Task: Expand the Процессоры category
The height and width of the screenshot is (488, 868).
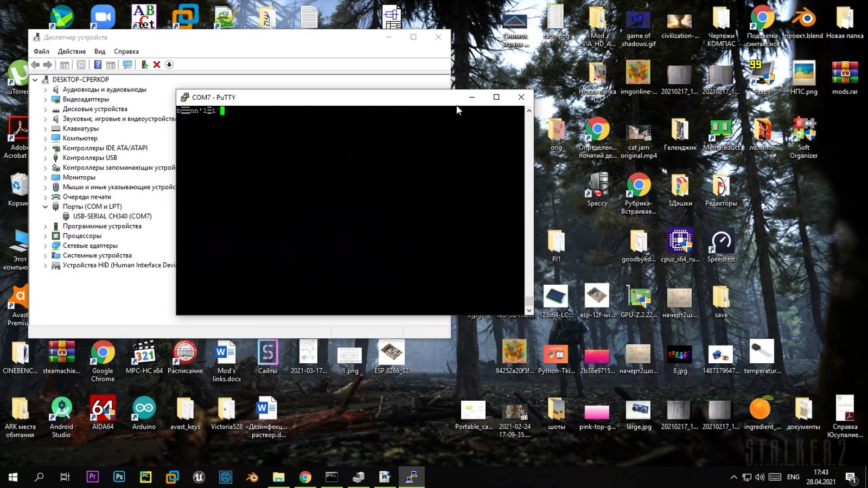Action: (46, 236)
